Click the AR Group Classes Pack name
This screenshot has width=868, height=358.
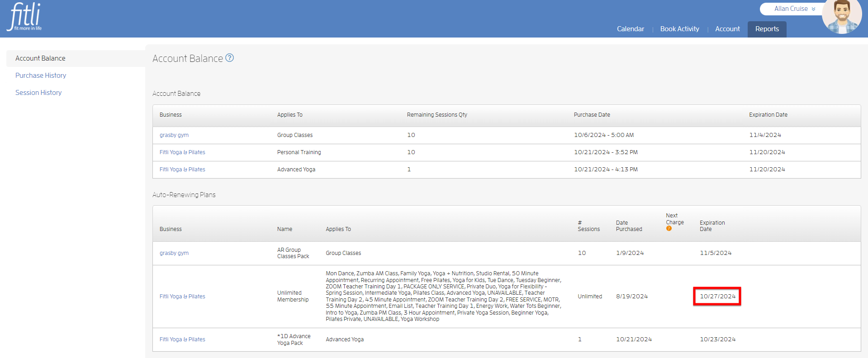pos(293,253)
